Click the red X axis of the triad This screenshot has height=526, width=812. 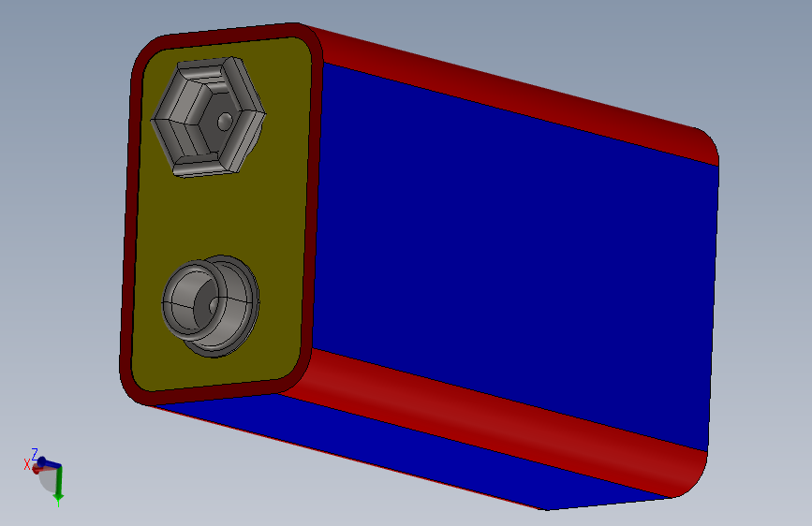pyautogui.click(x=36, y=469)
